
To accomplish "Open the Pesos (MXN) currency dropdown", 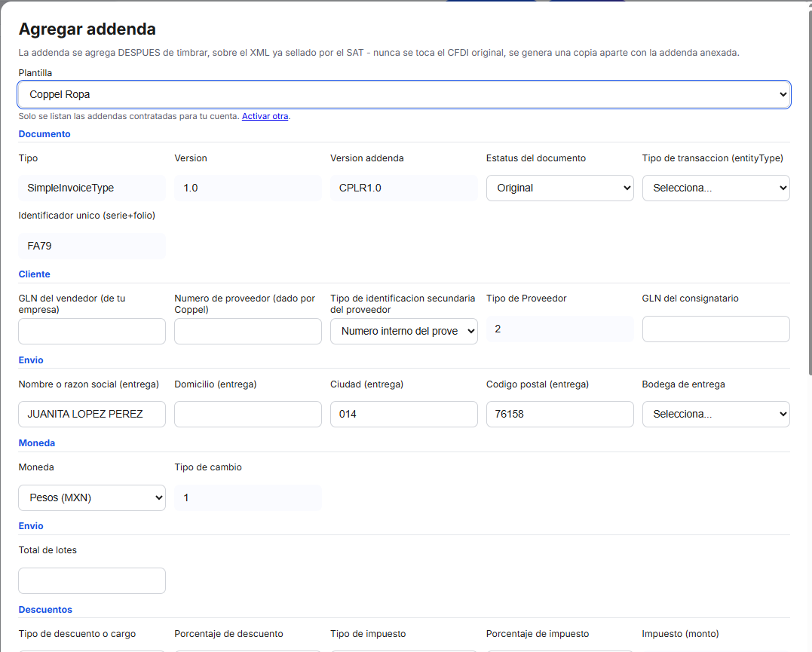I will (x=92, y=497).
